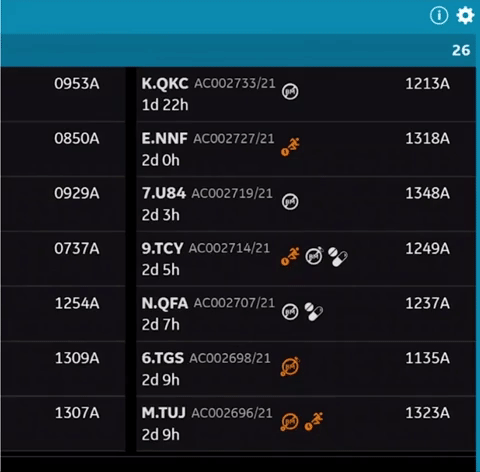Click the pills icon on N.QFA row
480x472 pixels.
click(314, 312)
